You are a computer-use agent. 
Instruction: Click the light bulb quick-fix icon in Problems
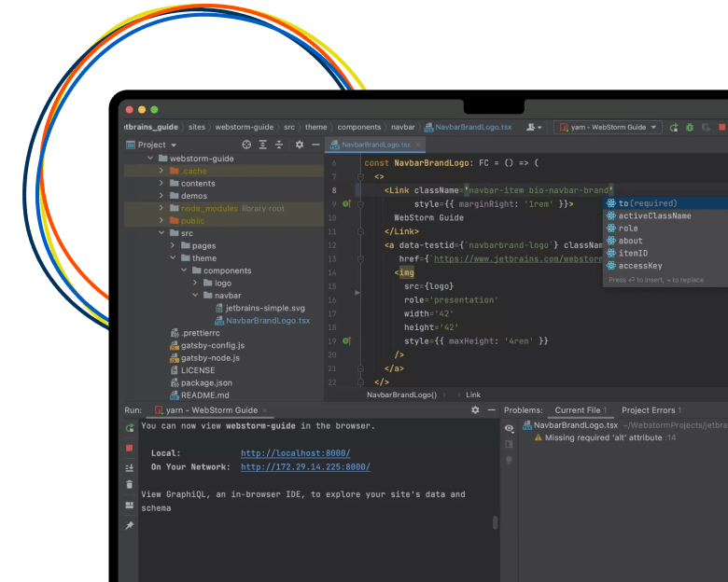tap(510, 460)
